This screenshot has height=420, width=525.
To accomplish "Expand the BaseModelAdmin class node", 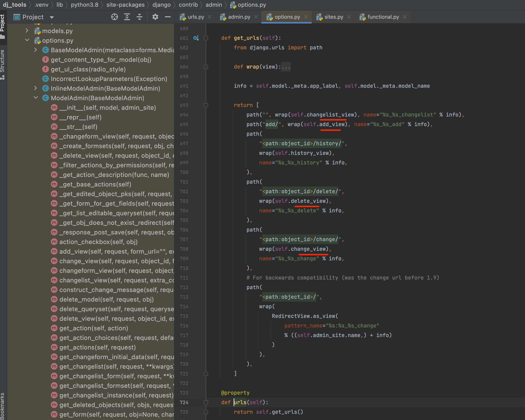I will (x=35, y=50).
